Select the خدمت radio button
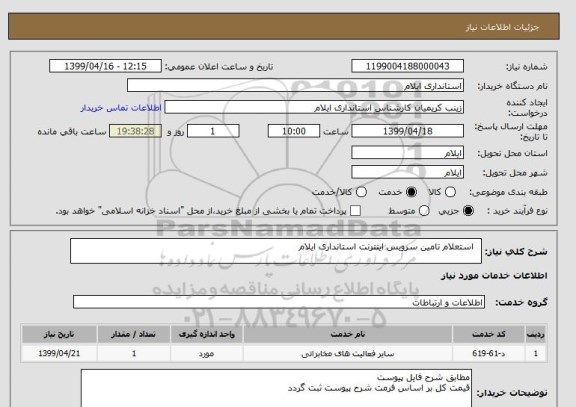 pyautogui.click(x=411, y=192)
